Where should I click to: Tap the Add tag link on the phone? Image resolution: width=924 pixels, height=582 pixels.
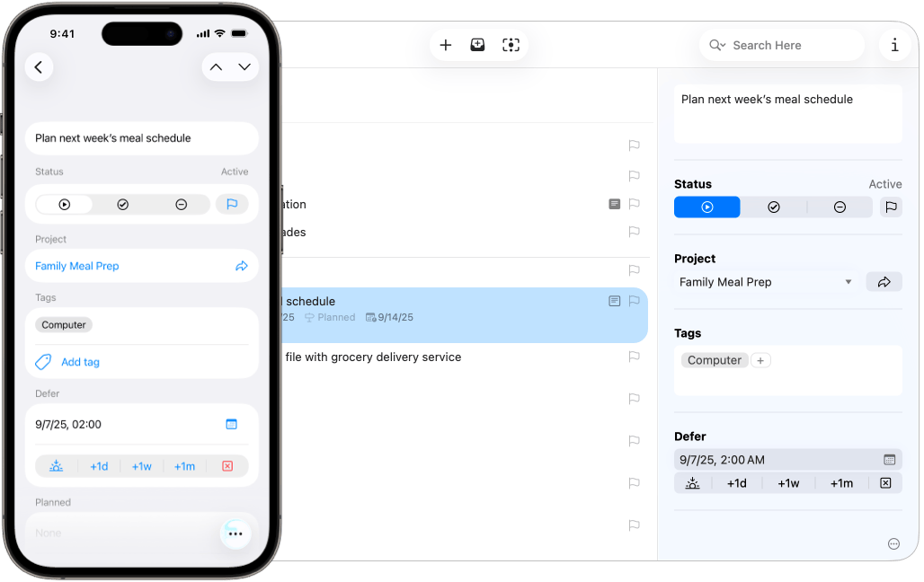tap(79, 362)
